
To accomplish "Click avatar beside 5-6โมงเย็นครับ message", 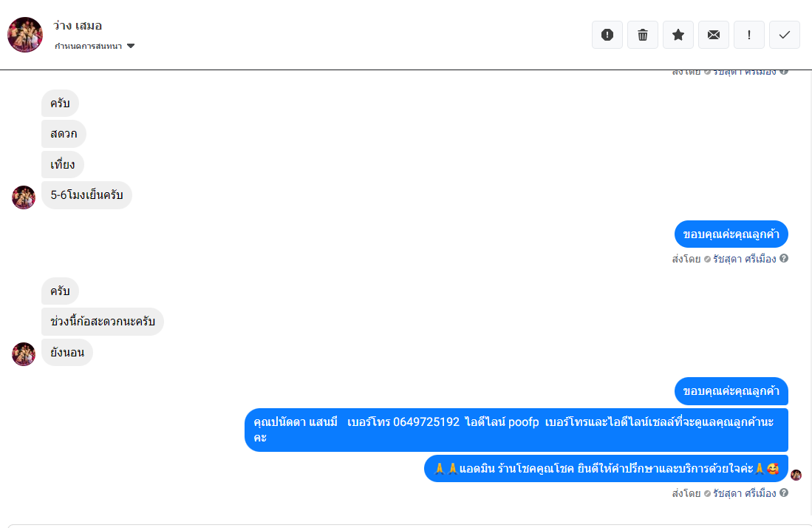I will point(24,197).
